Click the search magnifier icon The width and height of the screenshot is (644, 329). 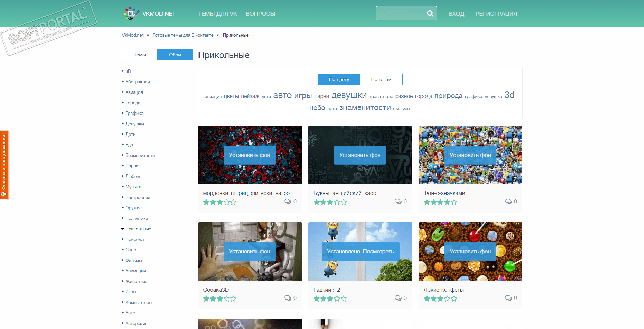point(430,14)
